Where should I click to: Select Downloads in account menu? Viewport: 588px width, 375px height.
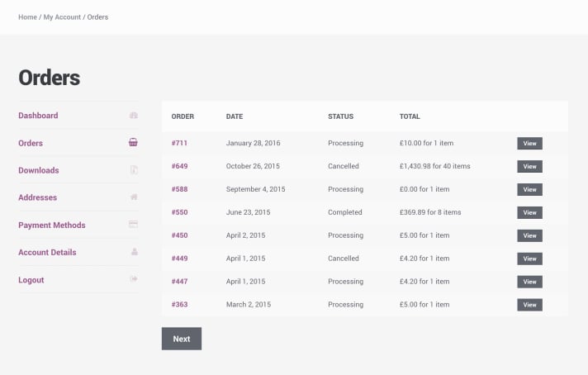click(x=39, y=170)
